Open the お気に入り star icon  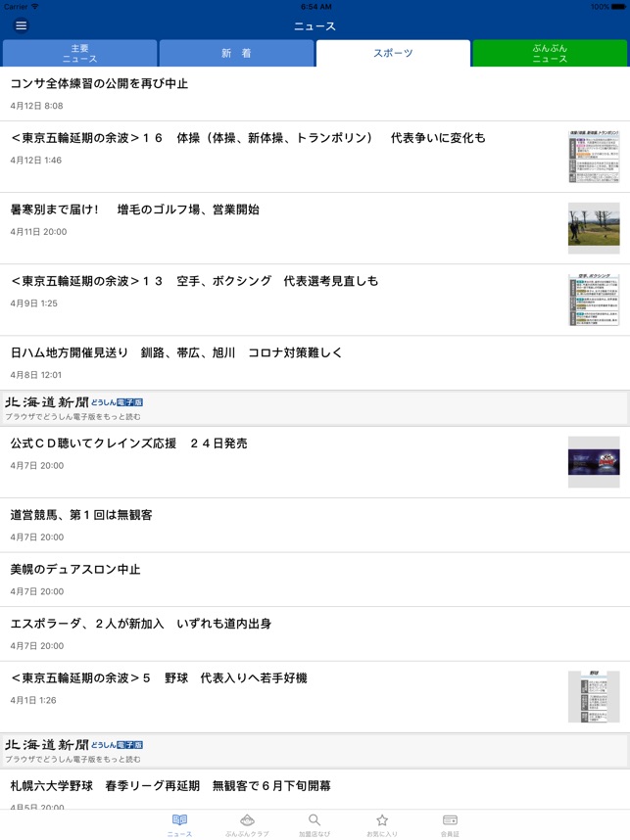tap(382, 825)
